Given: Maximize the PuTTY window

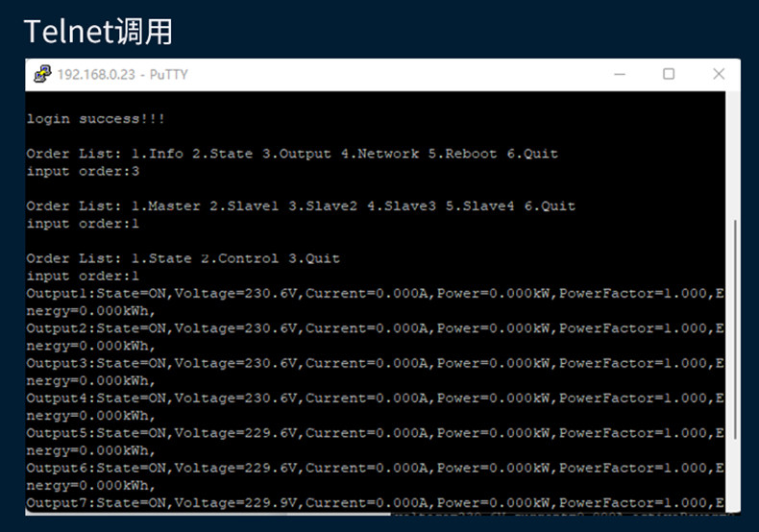Looking at the screenshot, I should pyautogui.click(x=669, y=74).
